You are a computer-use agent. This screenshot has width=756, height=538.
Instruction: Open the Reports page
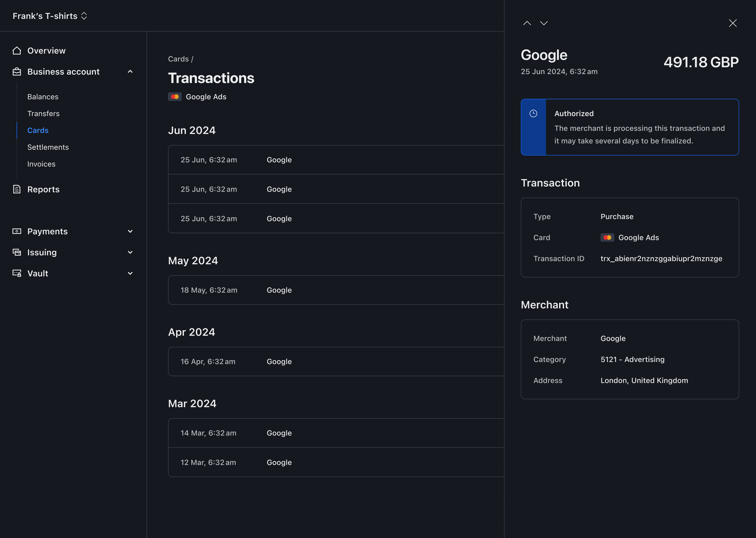pyautogui.click(x=43, y=189)
